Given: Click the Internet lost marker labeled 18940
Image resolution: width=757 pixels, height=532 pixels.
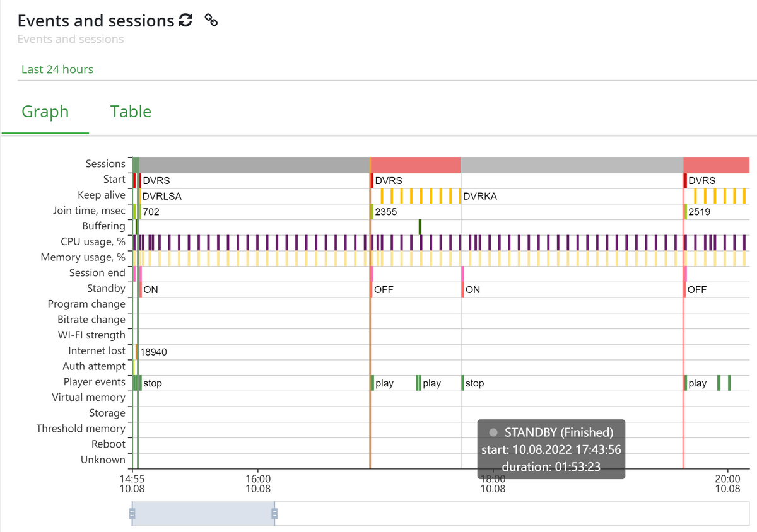Looking at the screenshot, I should [x=137, y=352].
